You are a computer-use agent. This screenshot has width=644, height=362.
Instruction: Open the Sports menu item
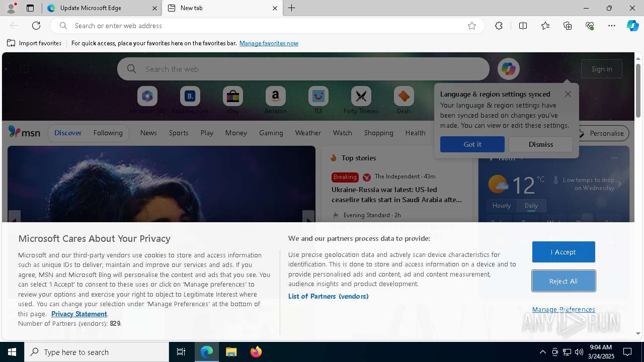179,133
